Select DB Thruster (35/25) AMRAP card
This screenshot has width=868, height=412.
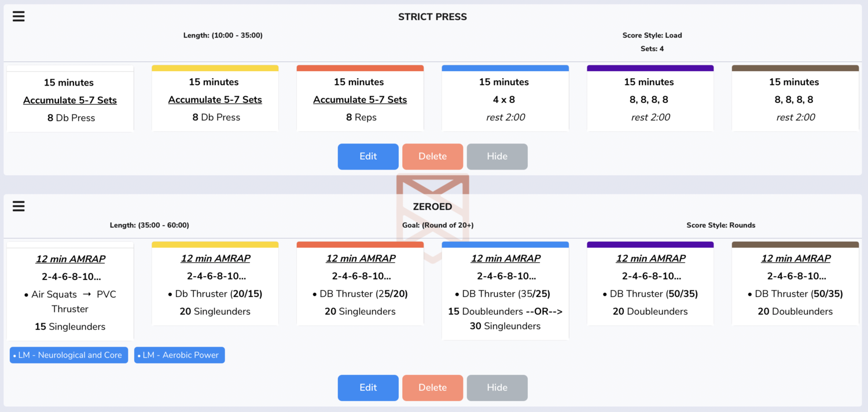point(505,290)
